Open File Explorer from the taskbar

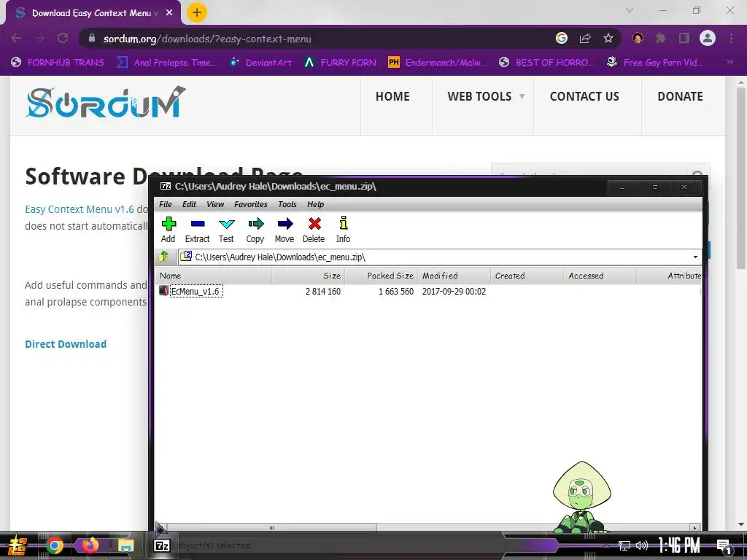(x=125, y=545)
